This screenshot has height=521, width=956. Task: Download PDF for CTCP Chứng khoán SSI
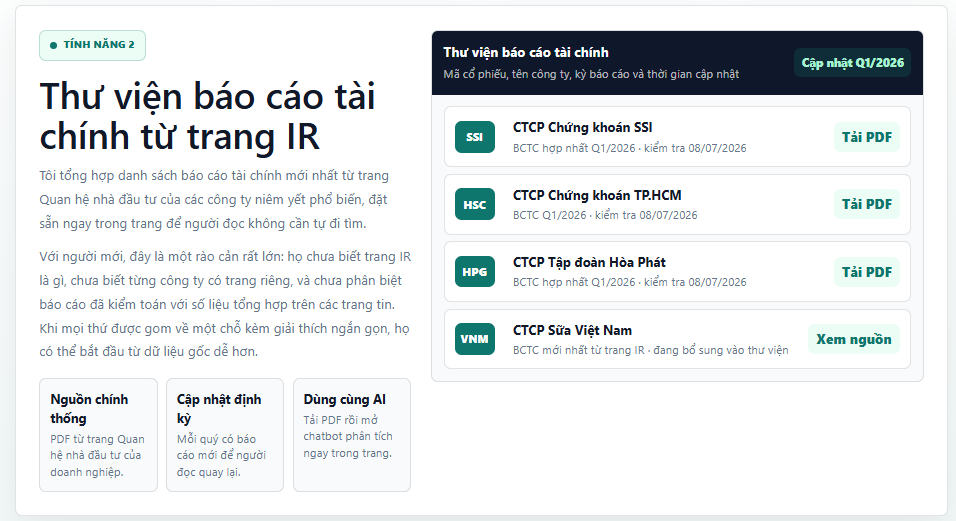tap(866, 136)
